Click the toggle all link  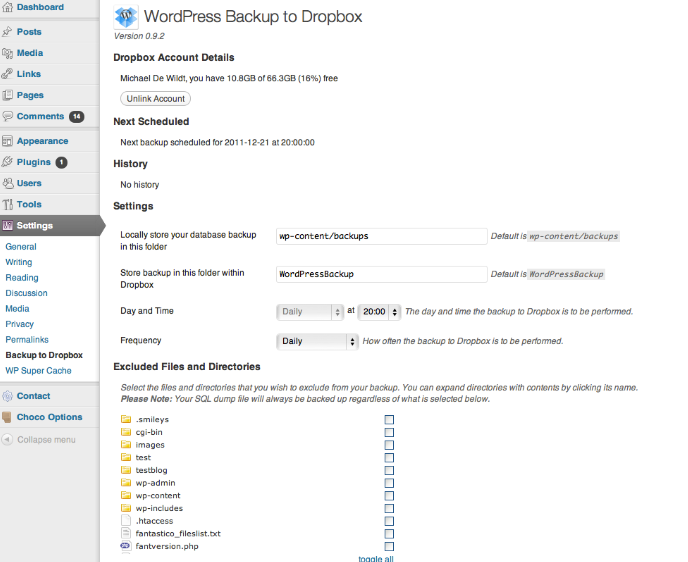pos(376,558)
